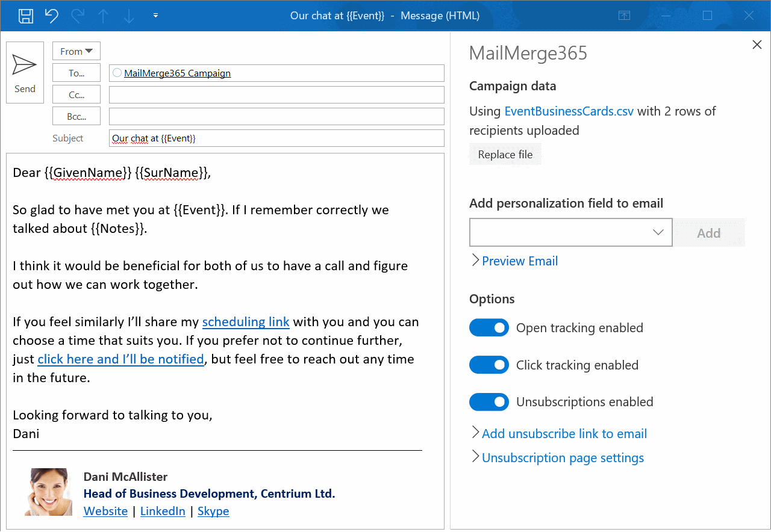Screen dimensions: 771x532
Task: Open the presence indicator next to MailMerge365 Campaign
Action: pyautogui.click(x=116, y=72)
